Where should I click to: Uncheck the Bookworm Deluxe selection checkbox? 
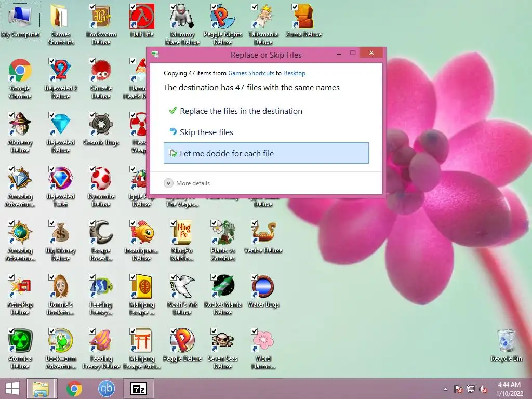(x=92, y=7)
